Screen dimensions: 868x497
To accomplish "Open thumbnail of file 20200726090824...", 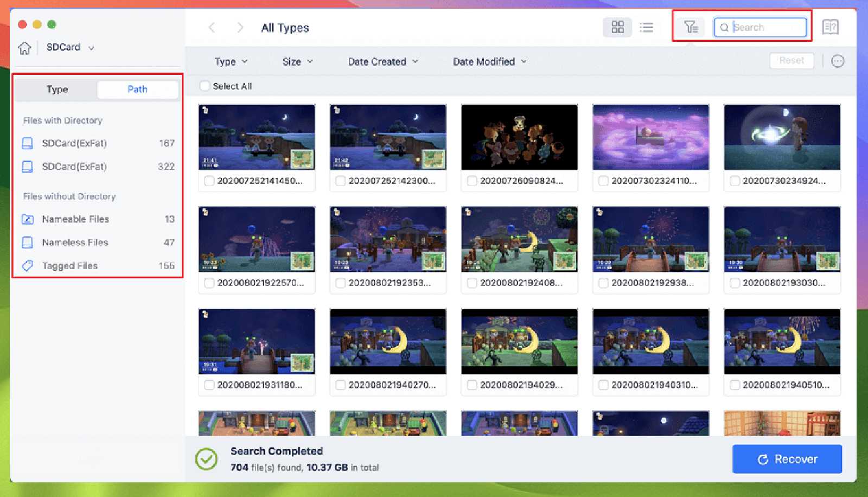I will point(519,137).
